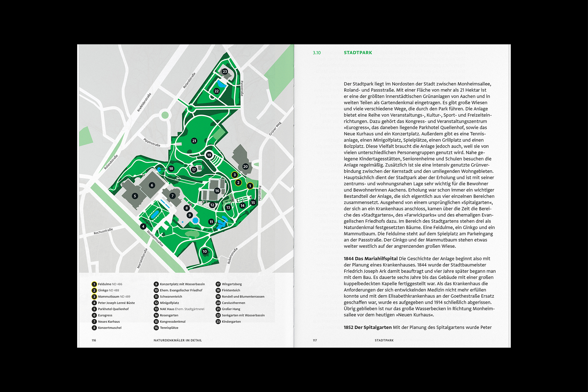The height and width of the screenshot is (392, 588).
Task: Select map marker 8 on the map
Action: (x=187, y=208)
